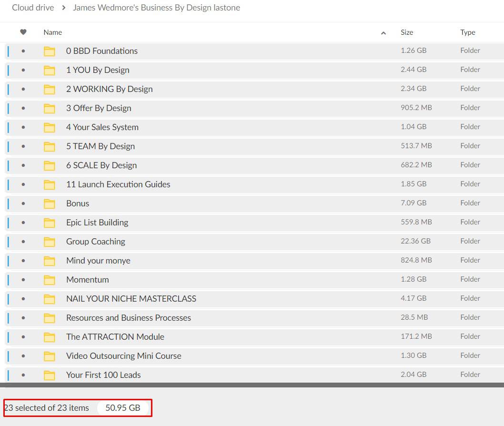Toggle favorite dot for 1 YOU By Design
504x426 pixels.
tap(23, 70)
